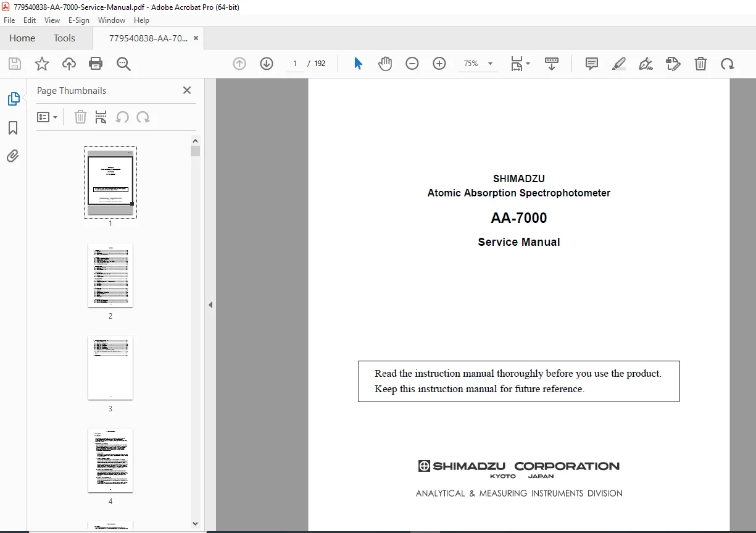Image resolution: width=756 pixels, height=533 pixels.
Task: Click the Atomic Absorption Spectrophotometer line
Action: 519,193
